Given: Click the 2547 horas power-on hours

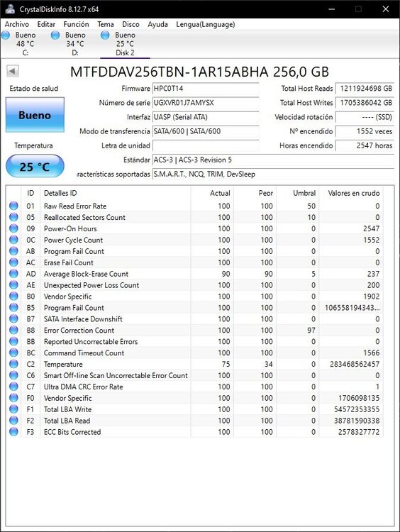Looking at the screenshot, I should coord(365,145).
